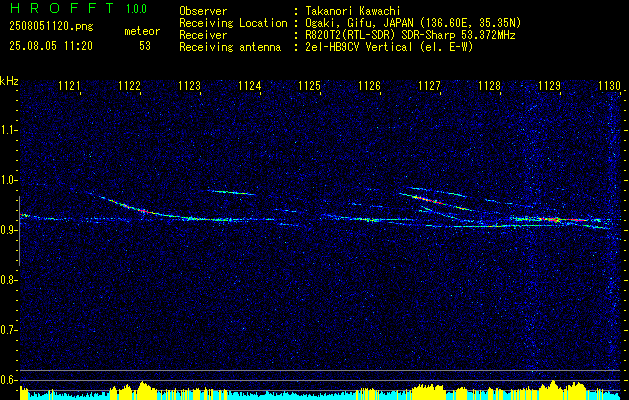This screenshot has width=629, height=400.
Task: Click the 1126 time axis marker
Action: tap(369, 85)
